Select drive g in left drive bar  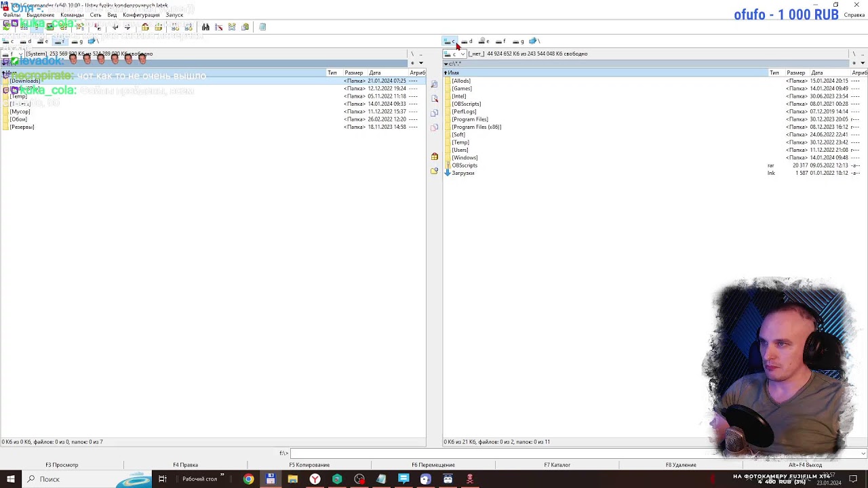tap(77, 41)
